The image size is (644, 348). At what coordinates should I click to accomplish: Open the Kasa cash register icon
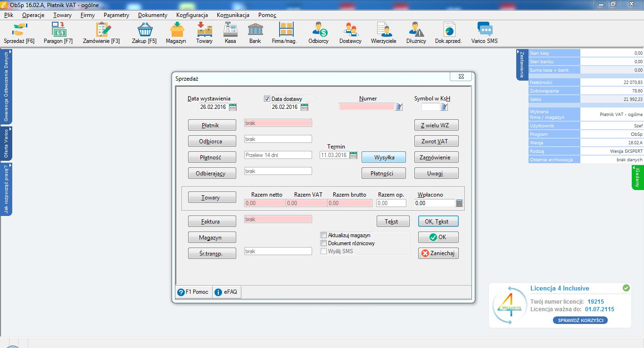coord(230,33)
